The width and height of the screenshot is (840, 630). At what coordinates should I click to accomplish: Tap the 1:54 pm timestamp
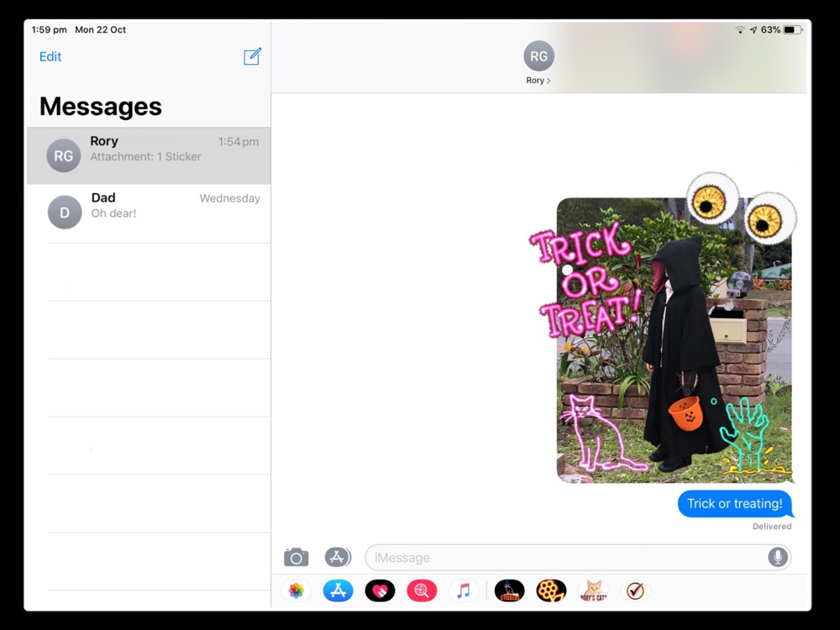238,142
